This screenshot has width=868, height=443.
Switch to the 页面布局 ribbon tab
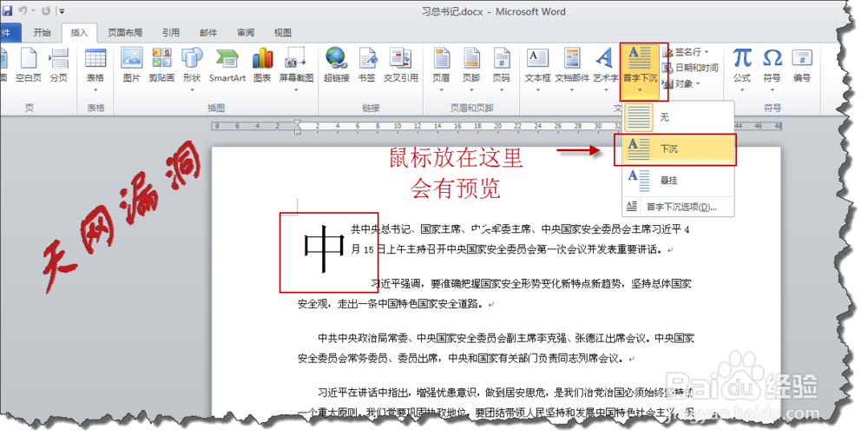(x=125, y=33)
